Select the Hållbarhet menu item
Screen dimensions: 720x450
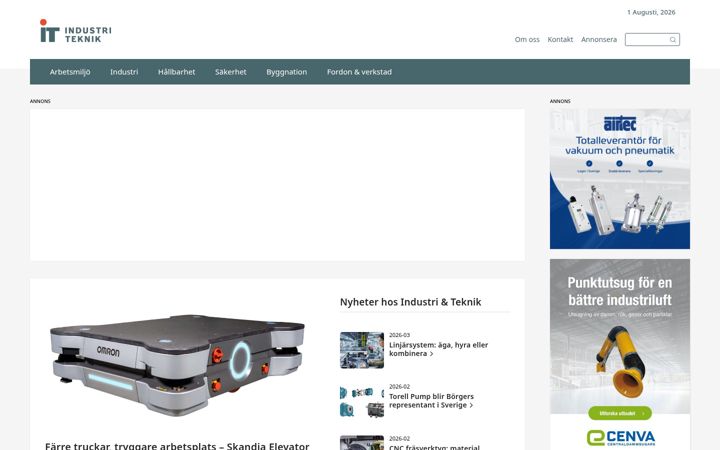point(176,72)
